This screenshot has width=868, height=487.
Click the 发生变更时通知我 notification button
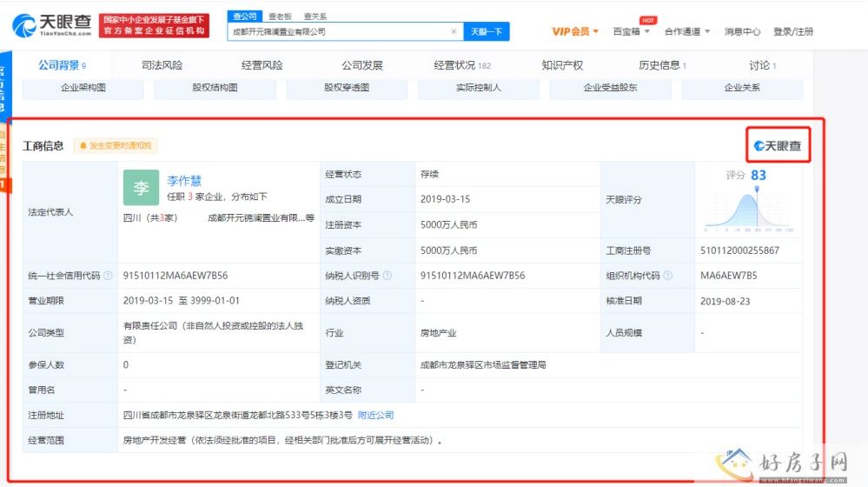(x=116, y=146)
